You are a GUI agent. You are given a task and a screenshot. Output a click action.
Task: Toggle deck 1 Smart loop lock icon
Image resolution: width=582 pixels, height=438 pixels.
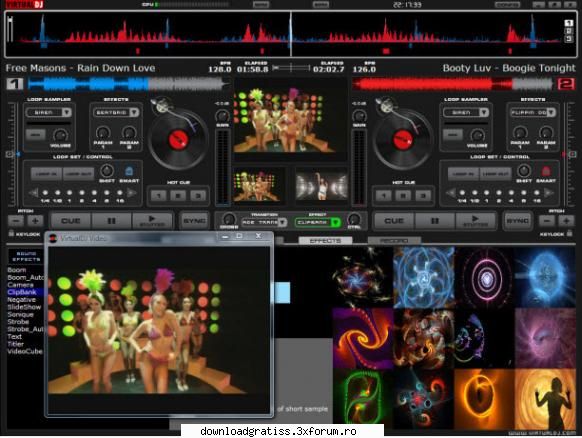tap(129, 171)
